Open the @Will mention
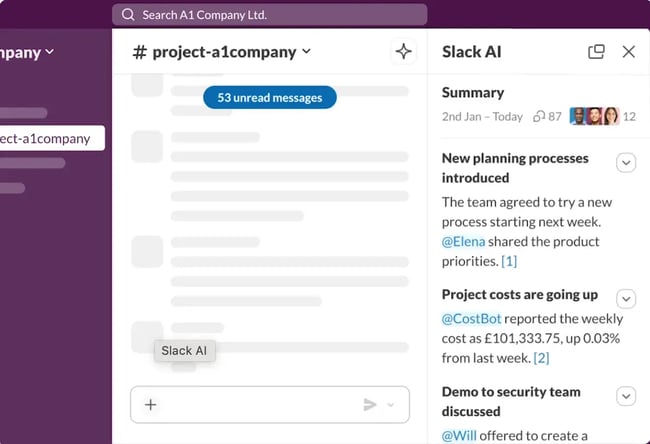 click(x=459, y=436)
